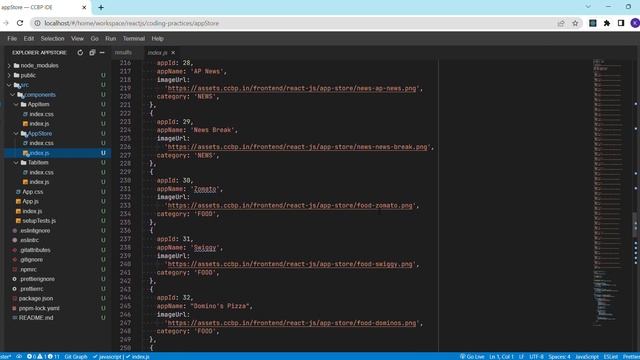Toggle the browser side panel

coord(621,23)
